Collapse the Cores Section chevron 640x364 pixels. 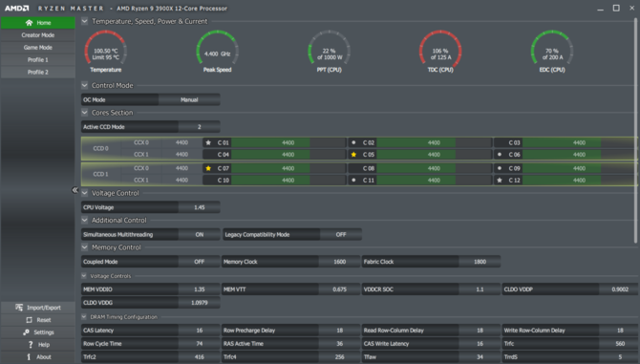point(84,113)
